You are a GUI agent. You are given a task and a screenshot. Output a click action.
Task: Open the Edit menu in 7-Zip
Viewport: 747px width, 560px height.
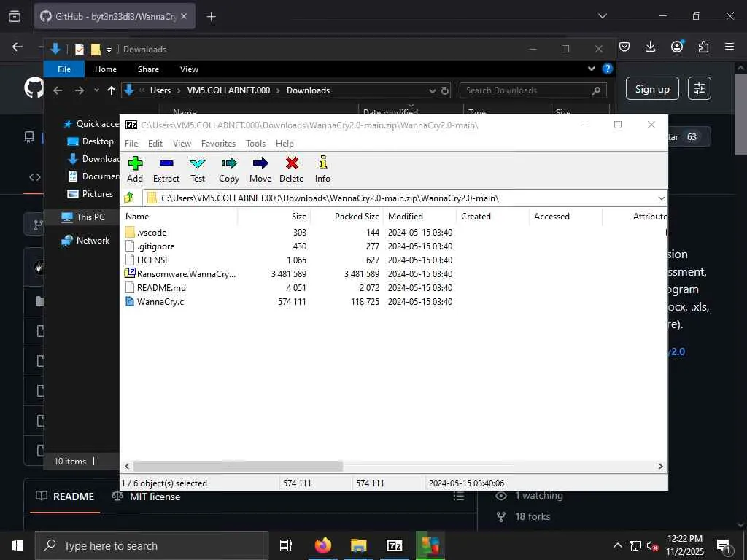point(155,144)
